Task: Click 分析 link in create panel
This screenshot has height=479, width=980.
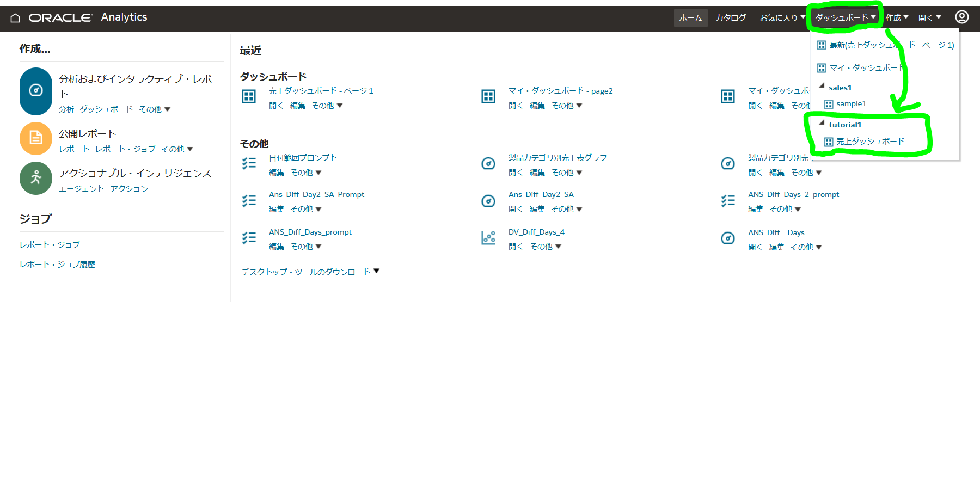Action: 66,109
